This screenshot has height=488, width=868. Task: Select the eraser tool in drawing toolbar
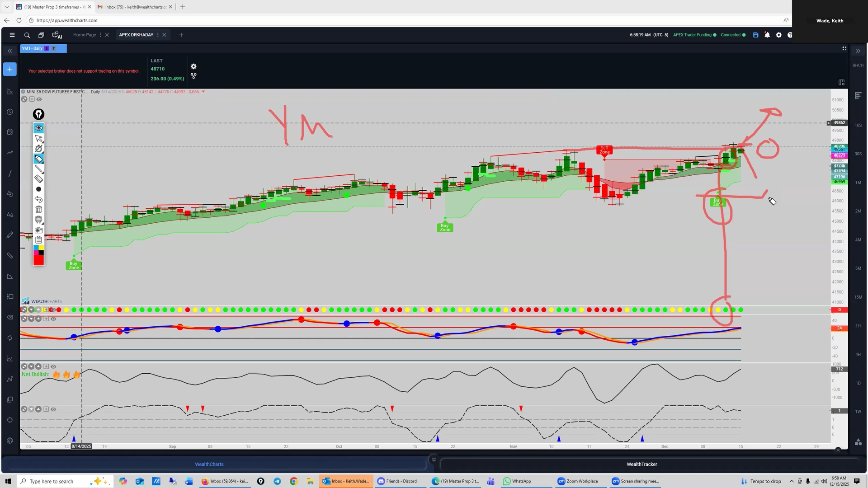[x=39, y=179]
